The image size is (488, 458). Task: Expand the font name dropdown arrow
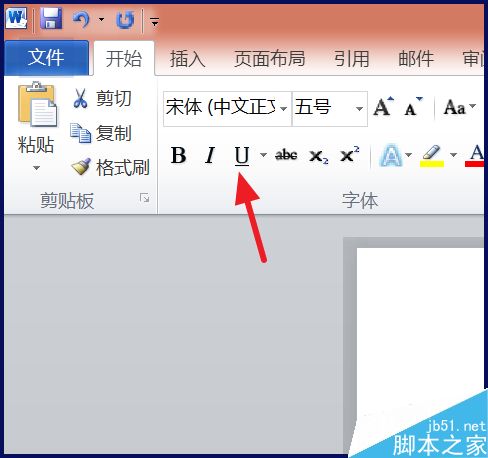click(284, 109)
